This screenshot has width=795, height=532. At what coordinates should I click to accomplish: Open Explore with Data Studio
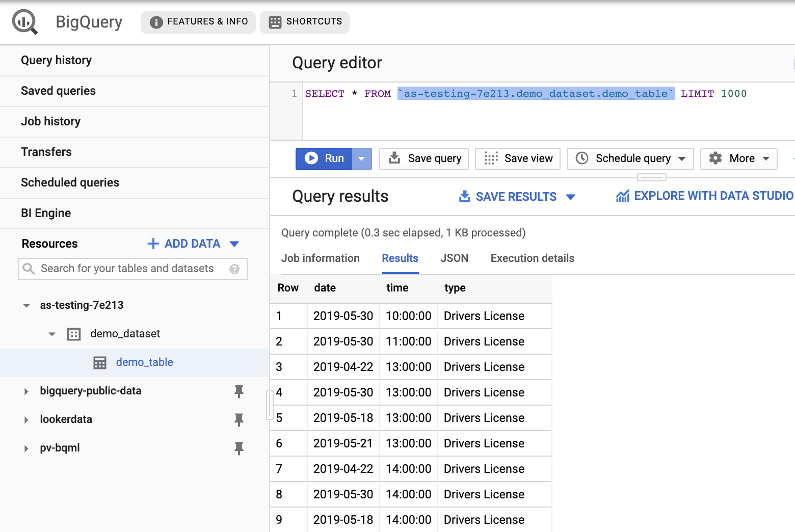705,196
